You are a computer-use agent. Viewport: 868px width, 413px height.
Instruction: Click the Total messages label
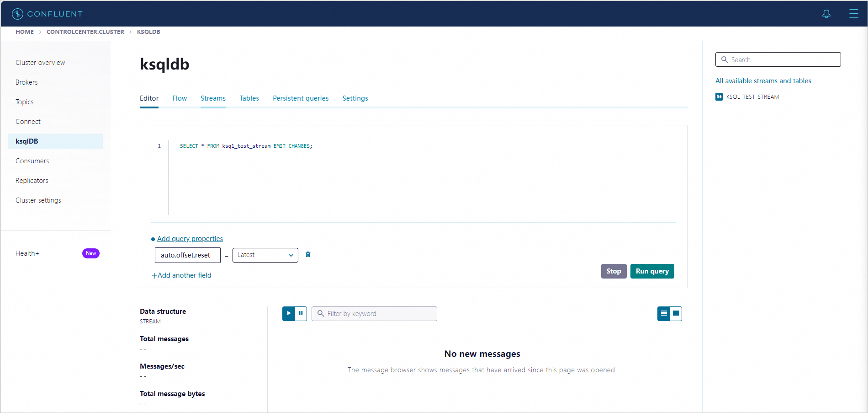[164, 339]
